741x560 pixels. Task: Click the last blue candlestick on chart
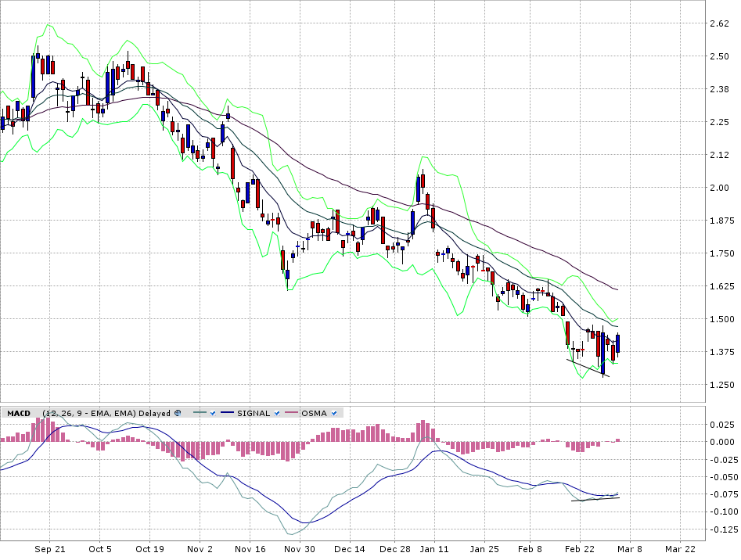coord(618,343)
